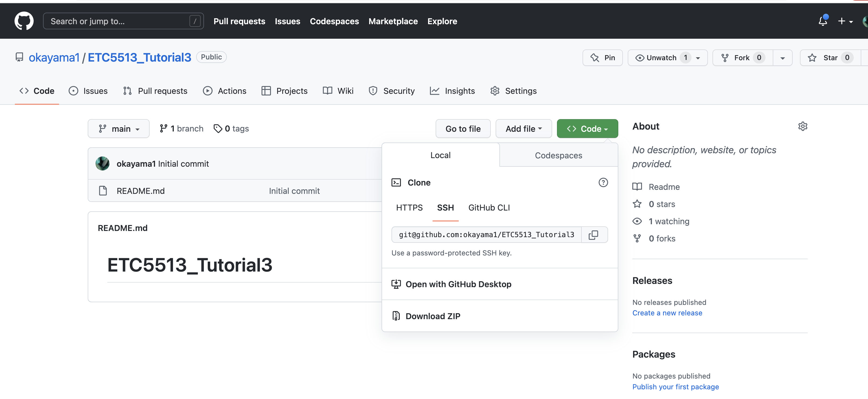
Task: Click okayama1 avatar in commit row
Action: click(103, 164)
